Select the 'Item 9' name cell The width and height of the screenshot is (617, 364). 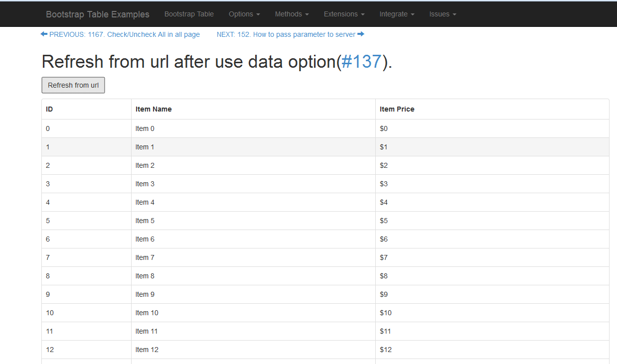point(254,294)
